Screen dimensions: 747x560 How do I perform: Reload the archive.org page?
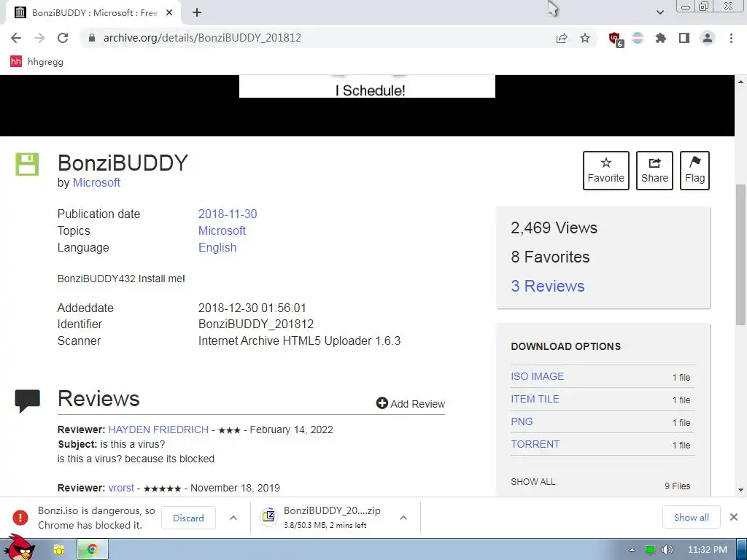pyautogui.click(x=63, y=38)
